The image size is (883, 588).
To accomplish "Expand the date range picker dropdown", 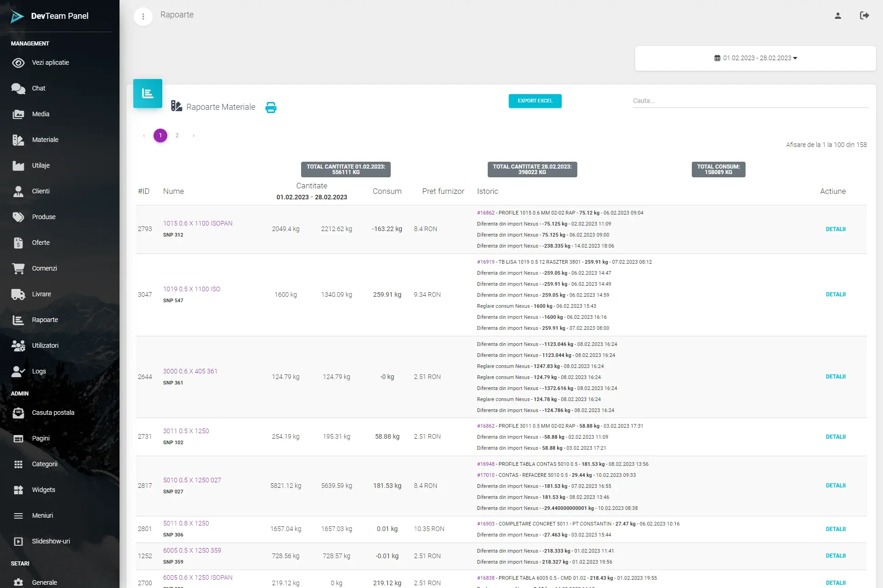I will coord(755,58).
